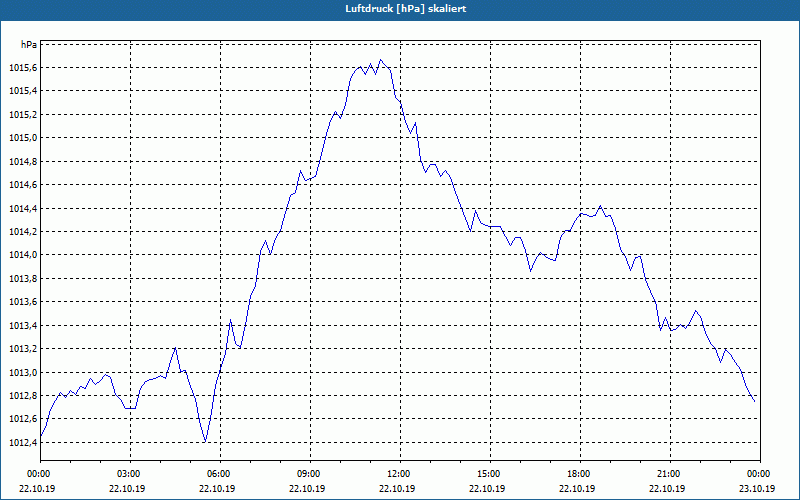Click the hPa unit label
The image size is (800, 500).
(x=29, y=44)
